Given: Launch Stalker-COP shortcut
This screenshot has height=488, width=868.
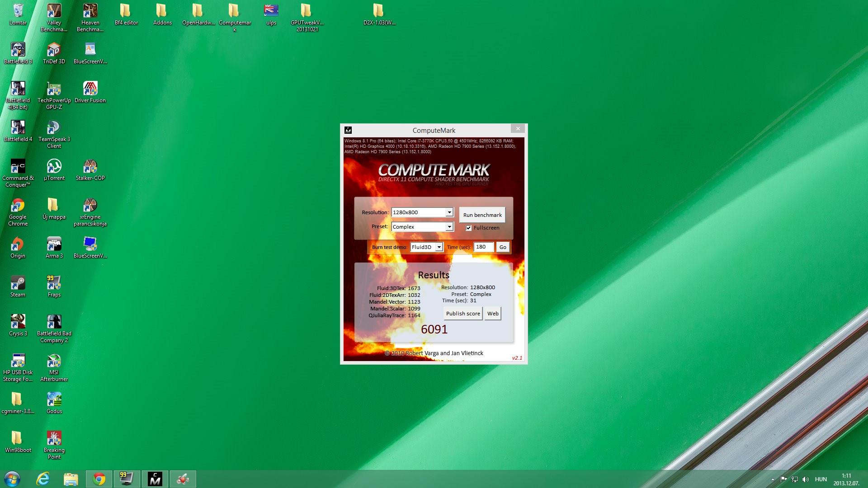Looking at the screenshot, I should pyautogui.click(x=90, y=170).
